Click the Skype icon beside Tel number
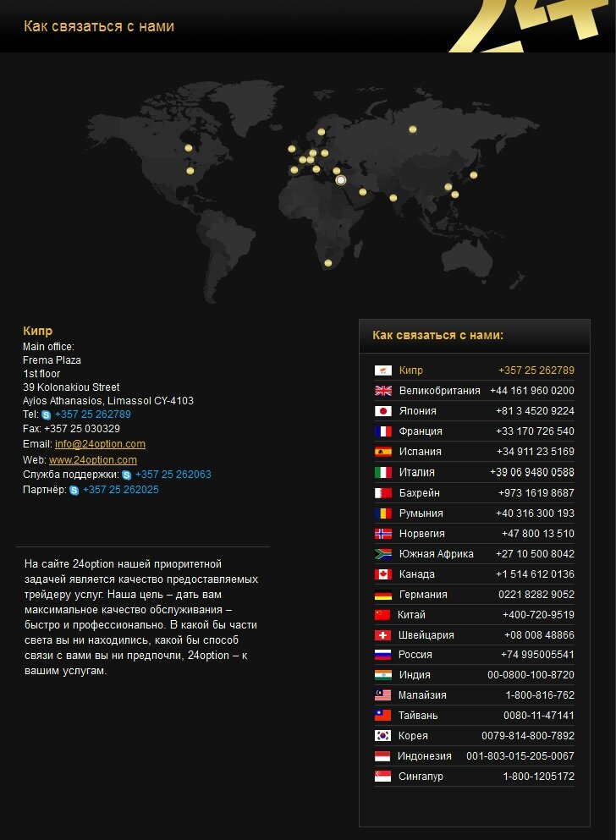This screenshot has height=840, width=616. [46, 415]
